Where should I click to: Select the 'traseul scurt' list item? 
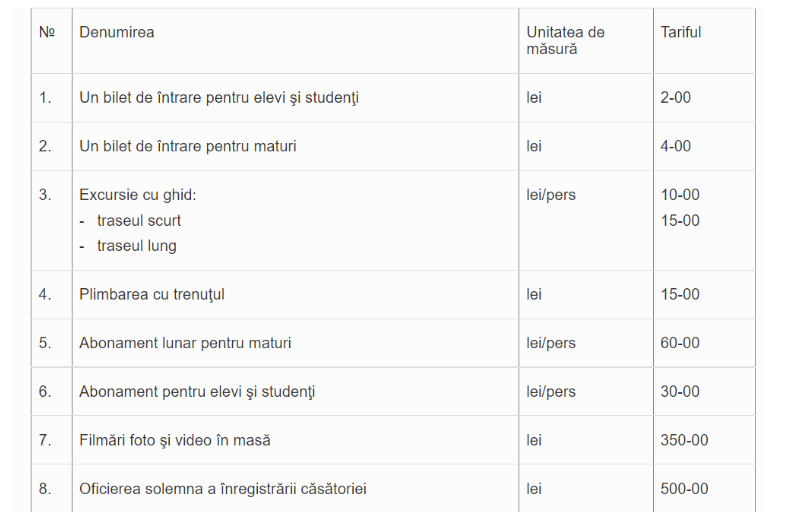coord(139,221)
